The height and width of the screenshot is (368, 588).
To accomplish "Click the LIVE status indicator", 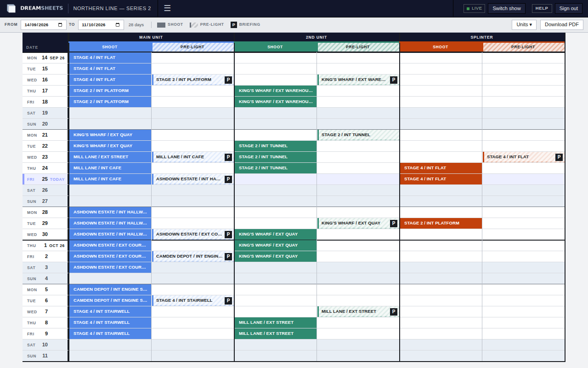I will pos(474,8).
